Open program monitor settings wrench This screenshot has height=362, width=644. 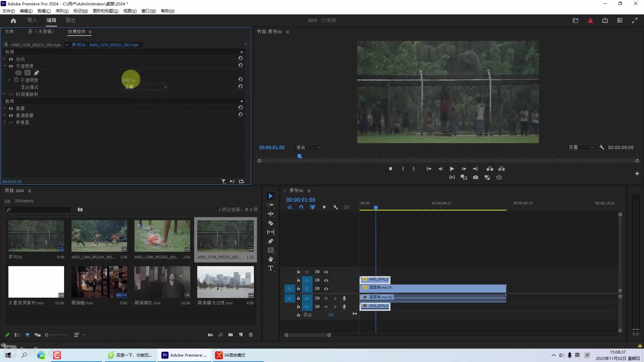tap(602, 147)
